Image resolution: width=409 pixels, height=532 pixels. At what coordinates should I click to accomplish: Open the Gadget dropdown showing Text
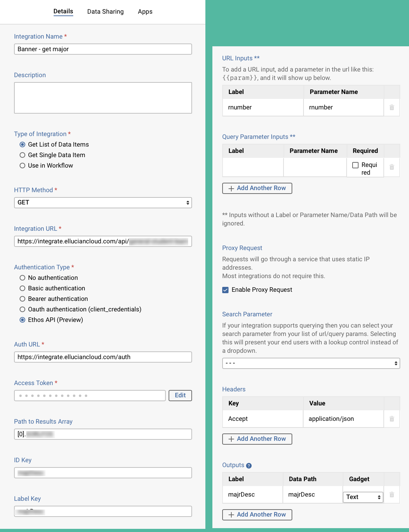363,497
